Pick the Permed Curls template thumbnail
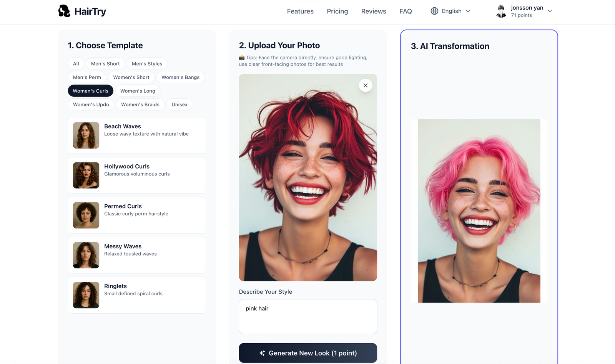 point(86,215)
